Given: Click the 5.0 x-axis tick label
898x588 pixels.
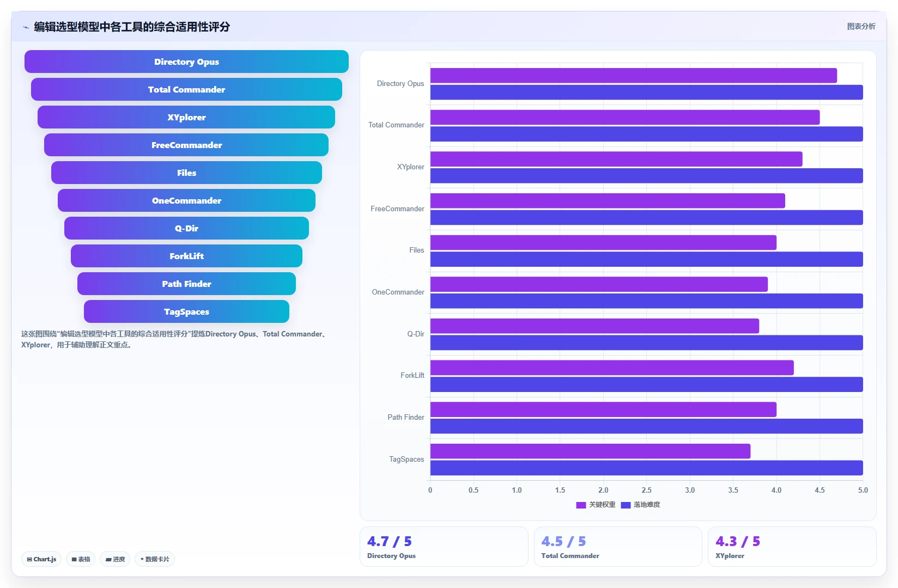Looking at the screenshot, I should (863, 490).
